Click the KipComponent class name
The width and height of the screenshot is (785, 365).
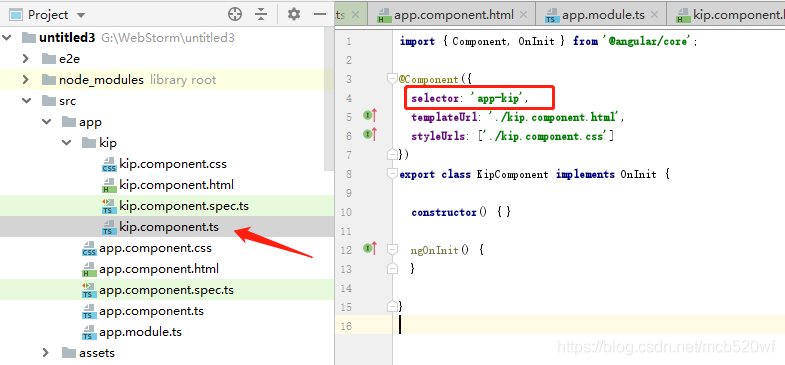(513, 174)
